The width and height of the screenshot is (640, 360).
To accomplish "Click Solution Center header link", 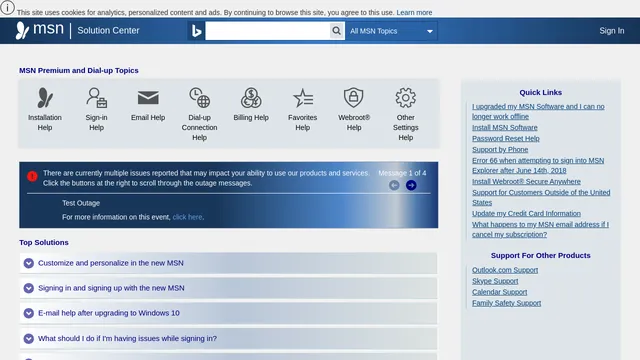I will 108,31.
